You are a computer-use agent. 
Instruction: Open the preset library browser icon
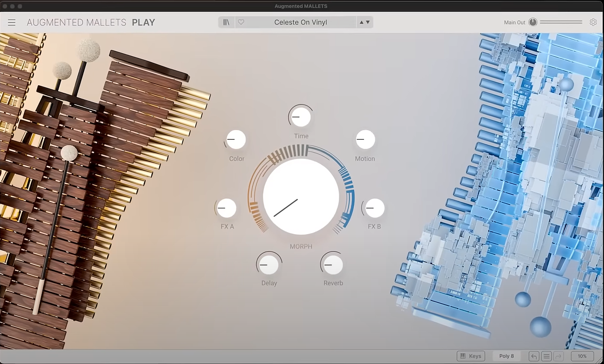(x=226, y=22)
